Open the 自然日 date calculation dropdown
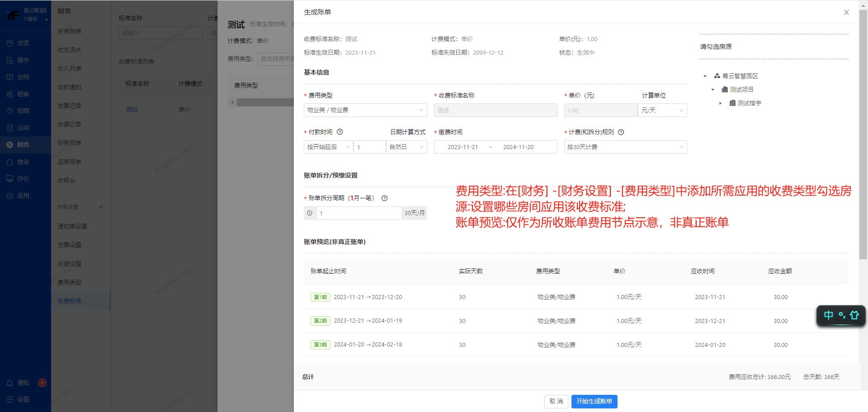 pos(406,147)
